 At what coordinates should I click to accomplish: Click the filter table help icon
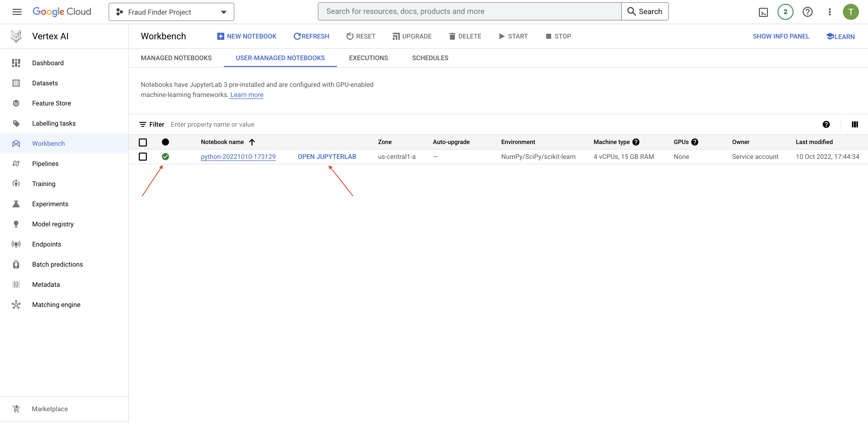(x=826, y=124)
